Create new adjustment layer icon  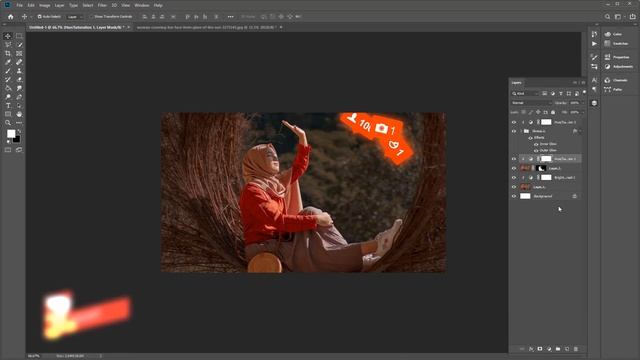(549, 349)
